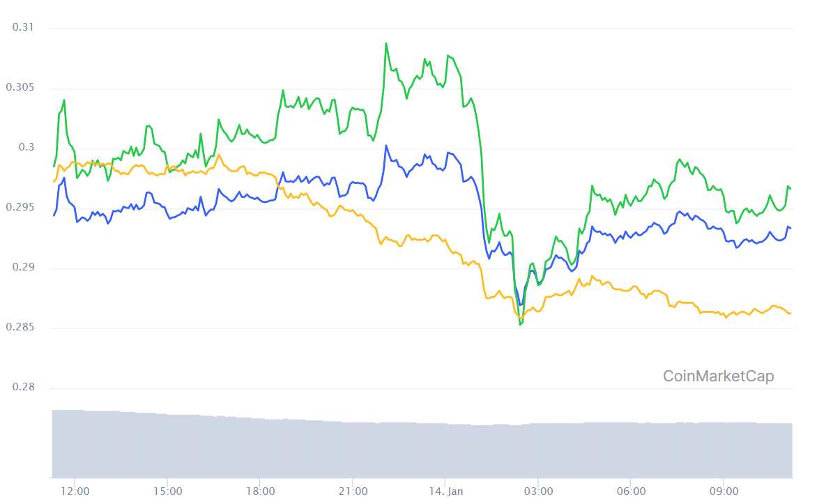Click the 0.29 price axis label
This screenshot has height=504, width=833.
(23, 267)
